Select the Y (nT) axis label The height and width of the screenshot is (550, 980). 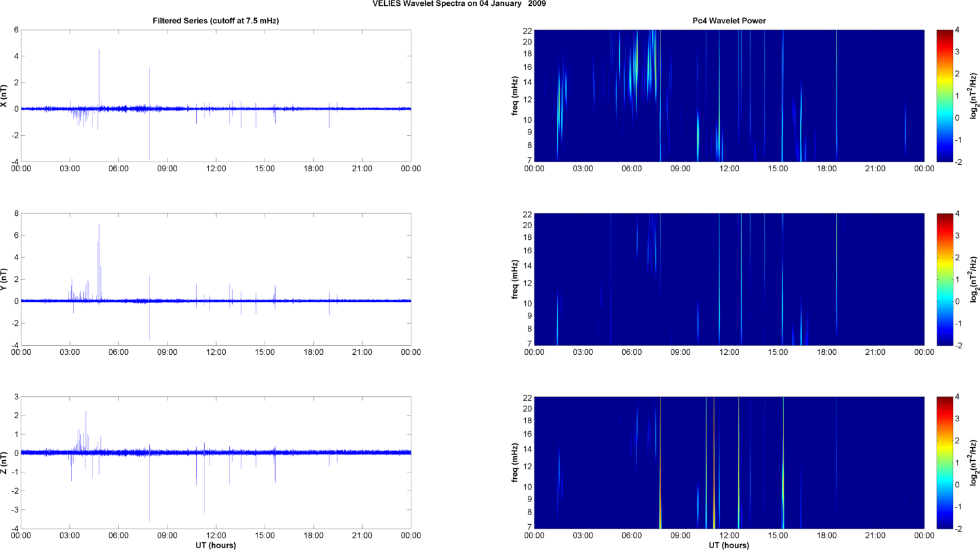(x=4, y=279)
